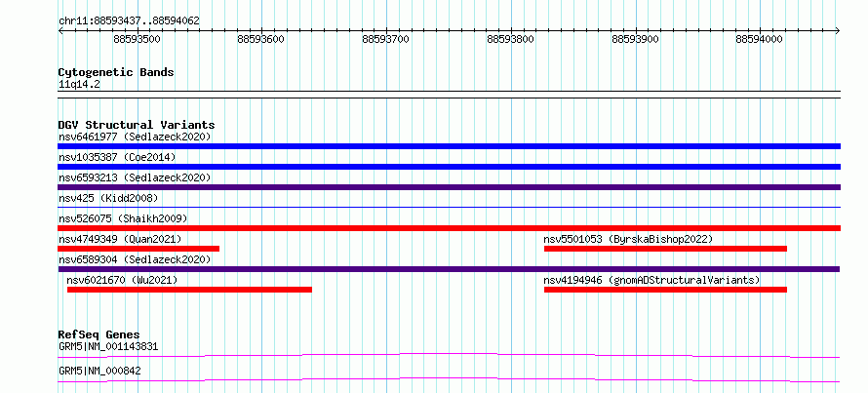Select the red bar under nsv526075
This screenshot has height=393, width=868.
(x=449, y=228)
